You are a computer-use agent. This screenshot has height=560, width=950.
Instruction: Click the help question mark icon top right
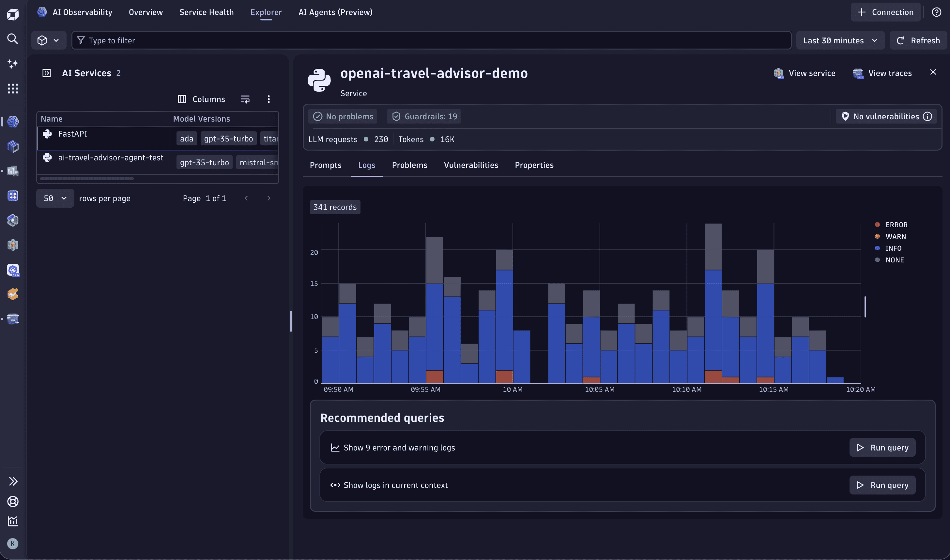(x=937, y=12)
